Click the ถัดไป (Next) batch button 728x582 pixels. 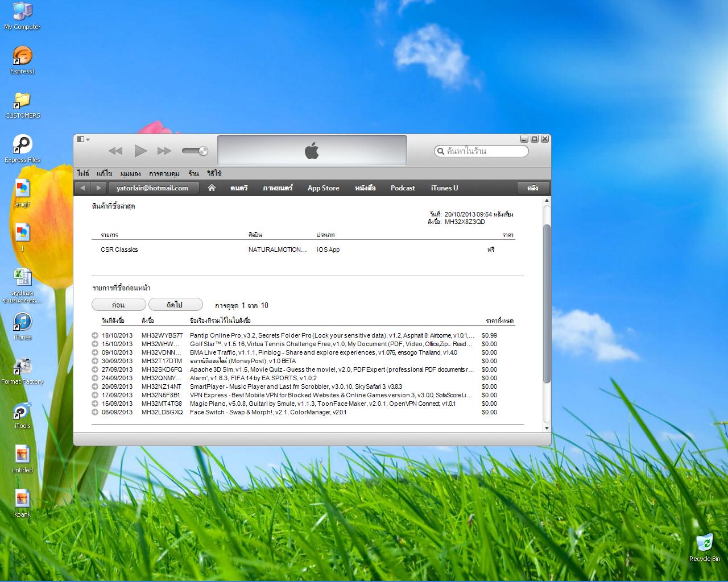pos(175,305)
